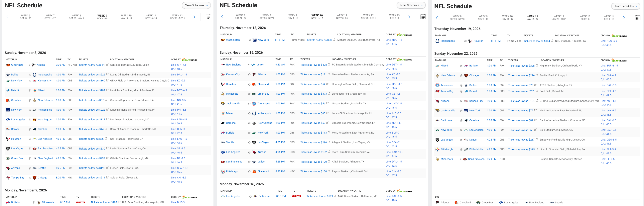Switch to the WEEK 8 tab in the Week 10 schedule
Screen dimensions: 644x206
point(267,17)
